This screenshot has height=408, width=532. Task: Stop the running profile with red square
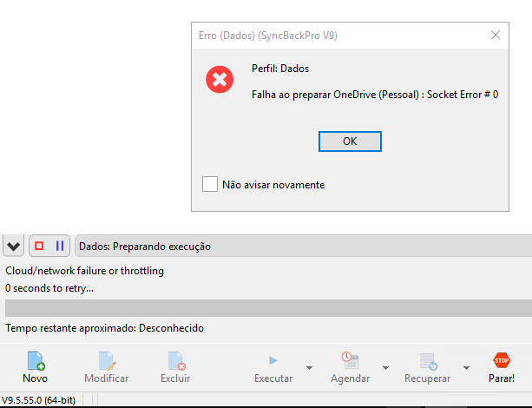pyautogui.click(x=39, y=246)
